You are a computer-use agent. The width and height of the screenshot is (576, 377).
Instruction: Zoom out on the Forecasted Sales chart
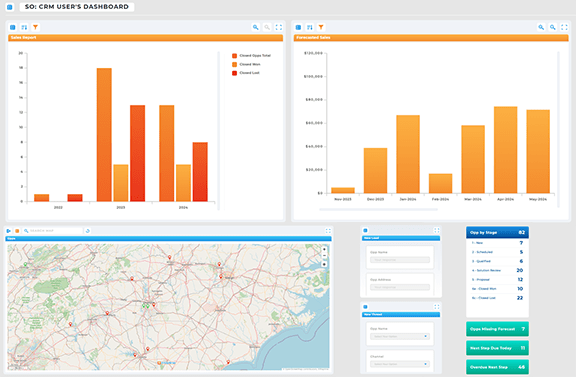552,27
